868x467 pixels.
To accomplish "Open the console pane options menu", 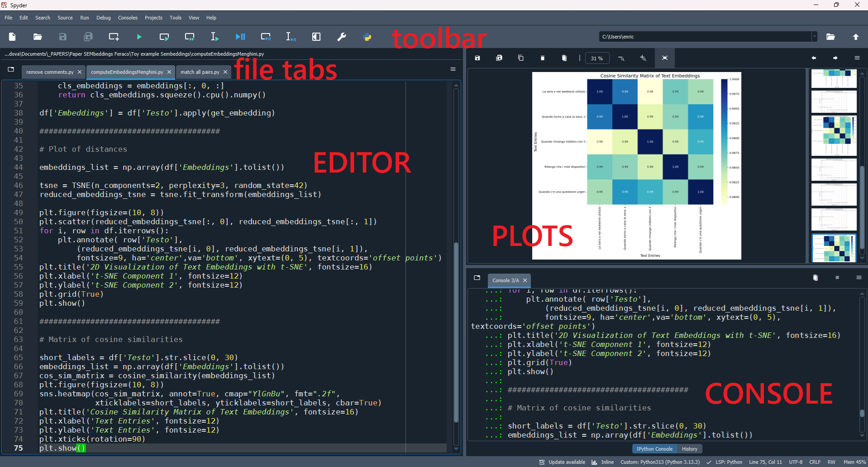I will coord(859,278).
